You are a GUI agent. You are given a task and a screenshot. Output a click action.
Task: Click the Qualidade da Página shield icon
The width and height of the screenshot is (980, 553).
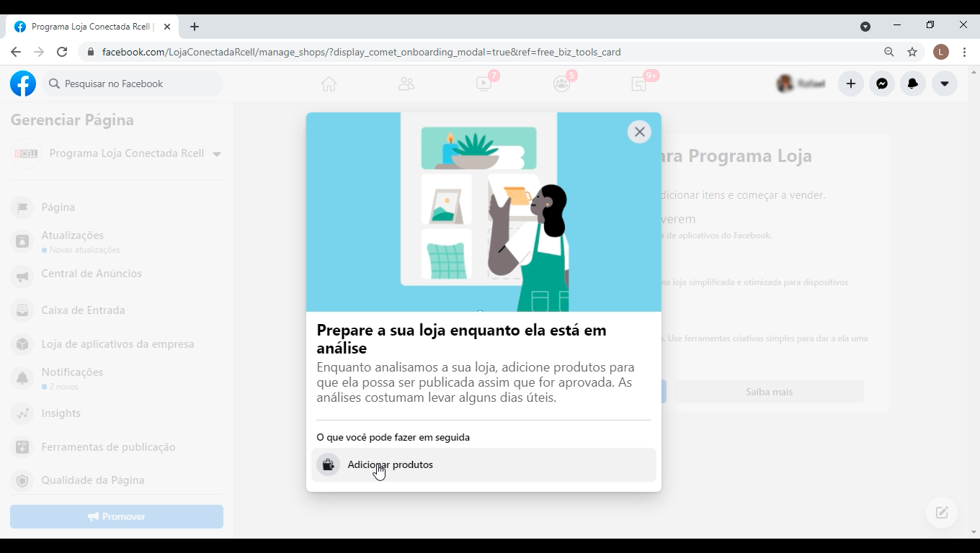[22, 480]
